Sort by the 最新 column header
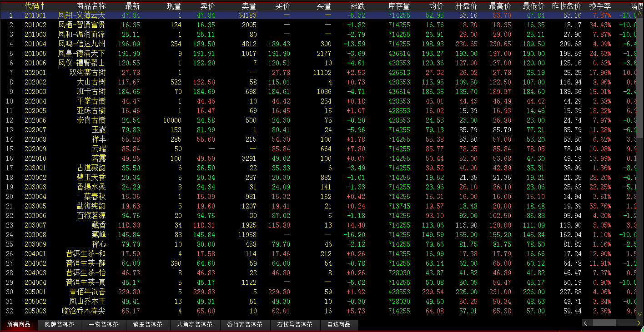 (x=133, y=6)
